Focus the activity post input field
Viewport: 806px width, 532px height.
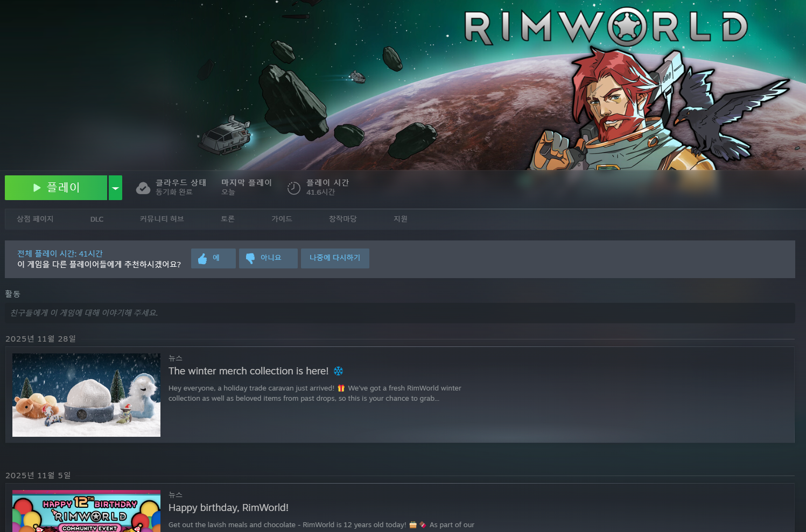(x=400, y=313)
